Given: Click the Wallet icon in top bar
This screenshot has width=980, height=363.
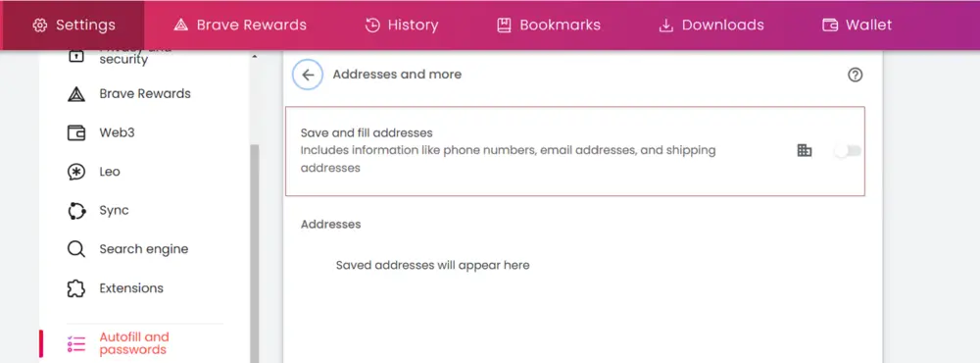Looking at the screenshot, I should (830, 26).
